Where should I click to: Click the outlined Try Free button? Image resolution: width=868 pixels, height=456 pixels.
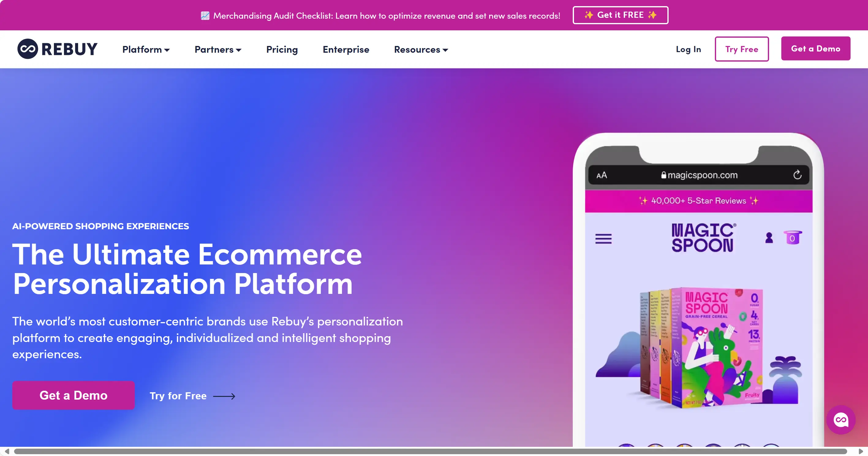click(742, 49)
